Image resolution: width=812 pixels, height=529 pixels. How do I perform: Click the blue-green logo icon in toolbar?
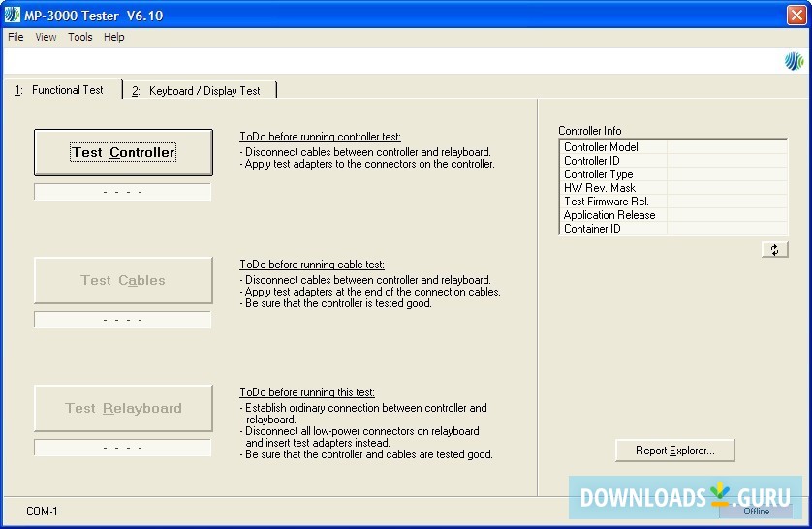[794, 61]
